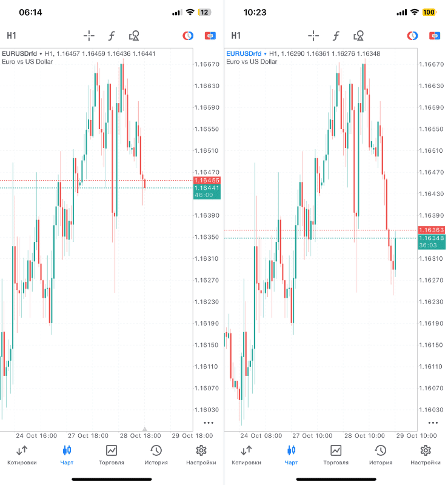Image resolution: width=448 pixels, height=485 pixels.
Task: Open indicators (f) icon in right 10:23 screen
Action: (x=336, y=36)
